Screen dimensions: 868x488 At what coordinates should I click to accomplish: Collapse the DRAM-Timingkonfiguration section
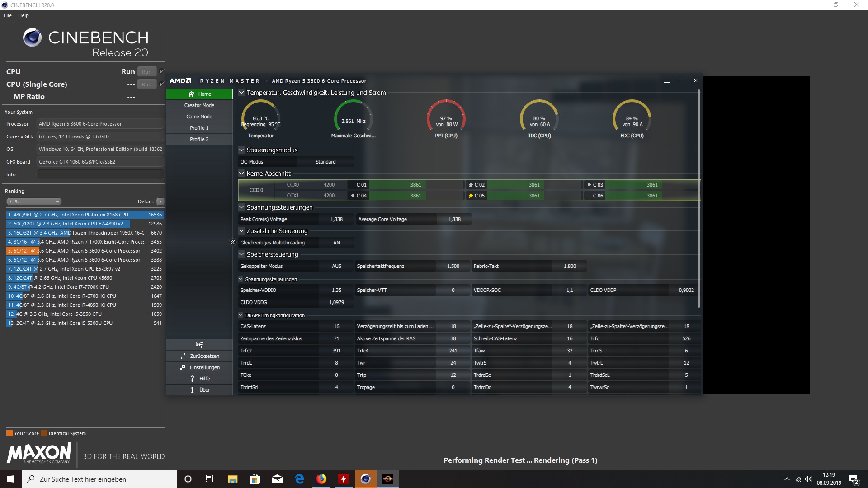click(241, 315)
